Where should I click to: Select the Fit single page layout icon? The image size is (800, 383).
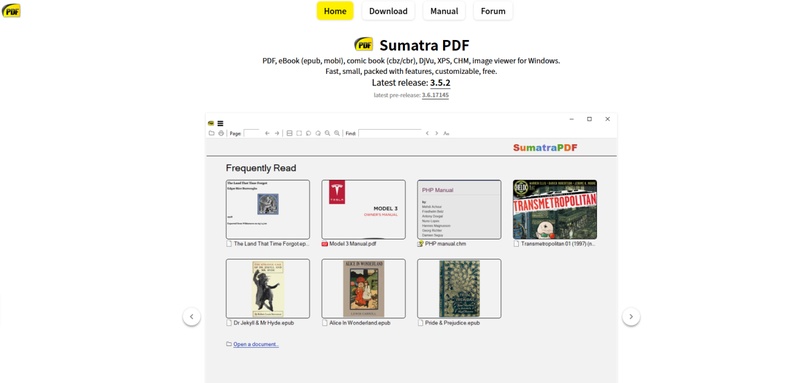point(299,133)
